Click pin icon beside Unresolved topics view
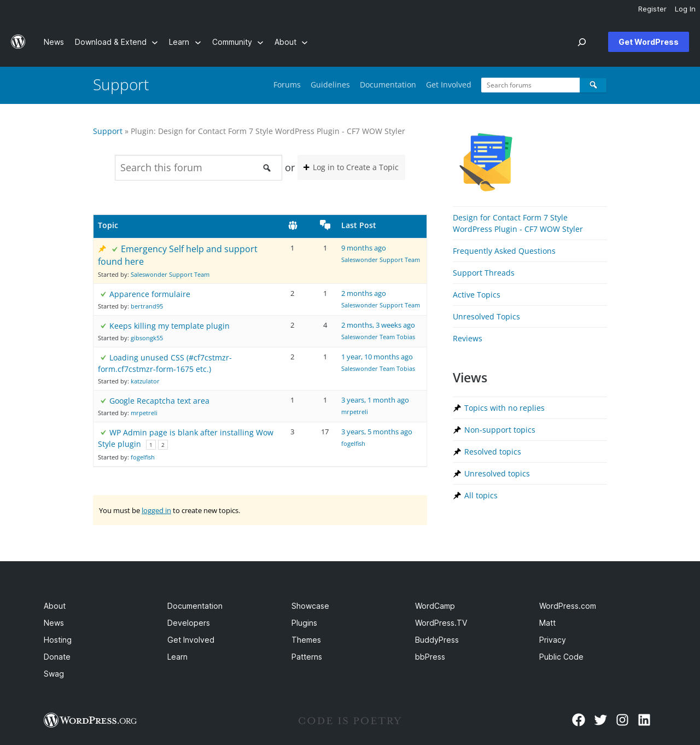Screen dimensions: 700x745 (x=457, y=474)
